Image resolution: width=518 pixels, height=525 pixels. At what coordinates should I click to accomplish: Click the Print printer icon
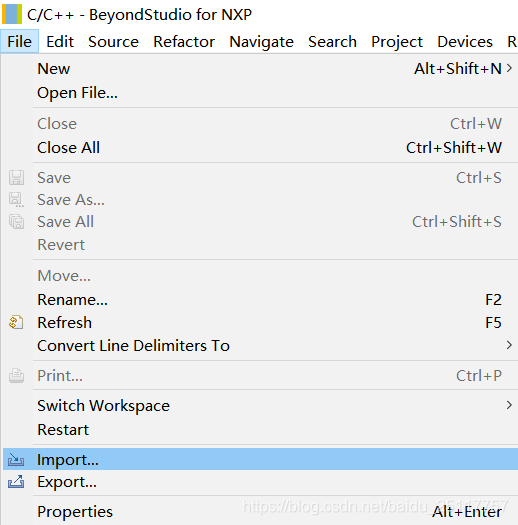click(x=16, y=375)
